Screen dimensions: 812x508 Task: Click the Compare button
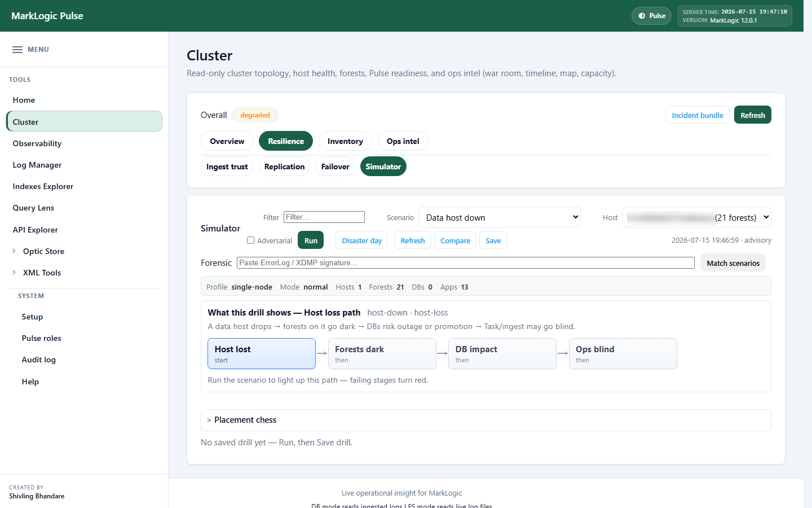point(455,240)
